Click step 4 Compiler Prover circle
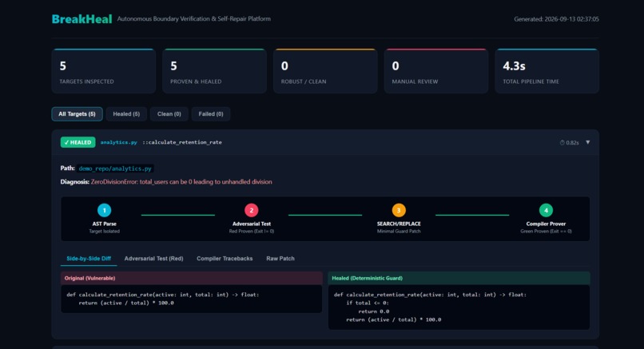This screenshot has width=644, height=349. click(546, 210)
